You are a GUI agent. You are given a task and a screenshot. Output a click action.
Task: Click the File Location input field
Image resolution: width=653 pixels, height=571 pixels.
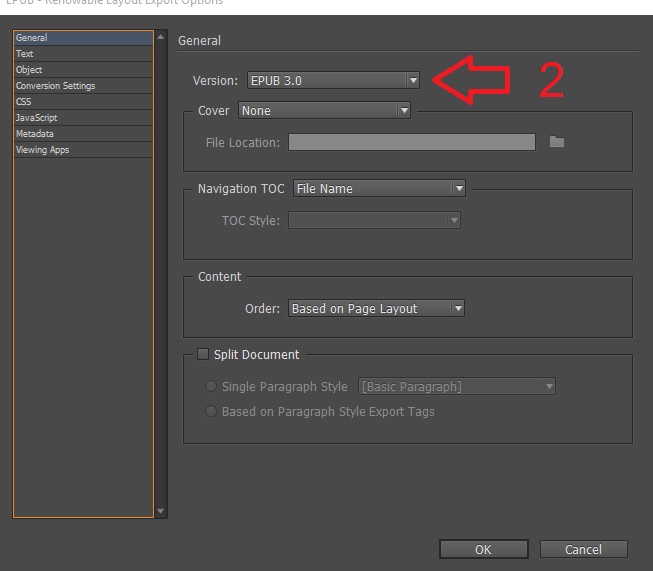(x=412, y=142)
